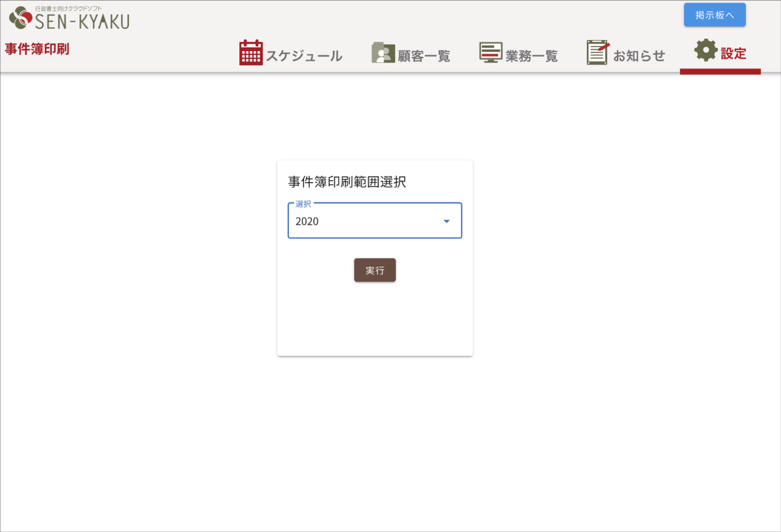This screenshot has height=532, width=781.
Task: Select the active 設定 tab
Action: [x=733, y=53]
